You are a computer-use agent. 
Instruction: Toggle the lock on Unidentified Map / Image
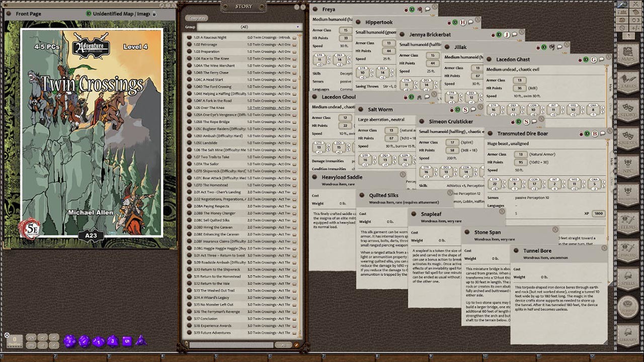click(154, 14)
